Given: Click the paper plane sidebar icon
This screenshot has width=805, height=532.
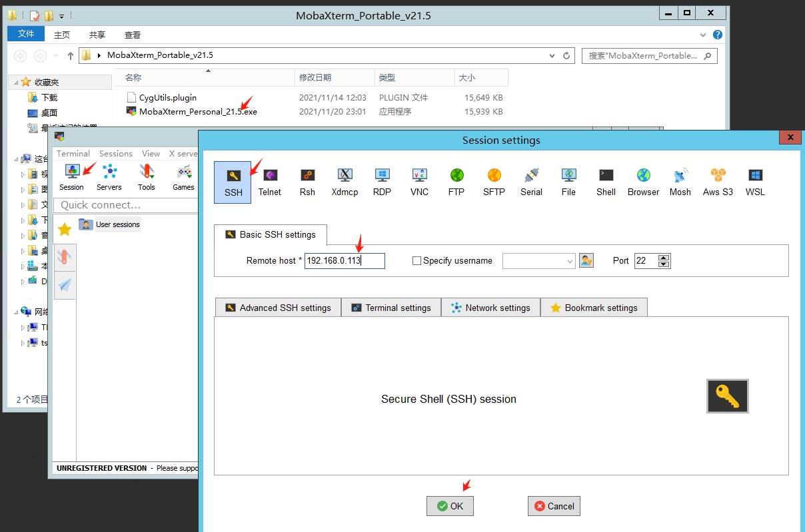Looking at the screenshot, I should (65, 286).
